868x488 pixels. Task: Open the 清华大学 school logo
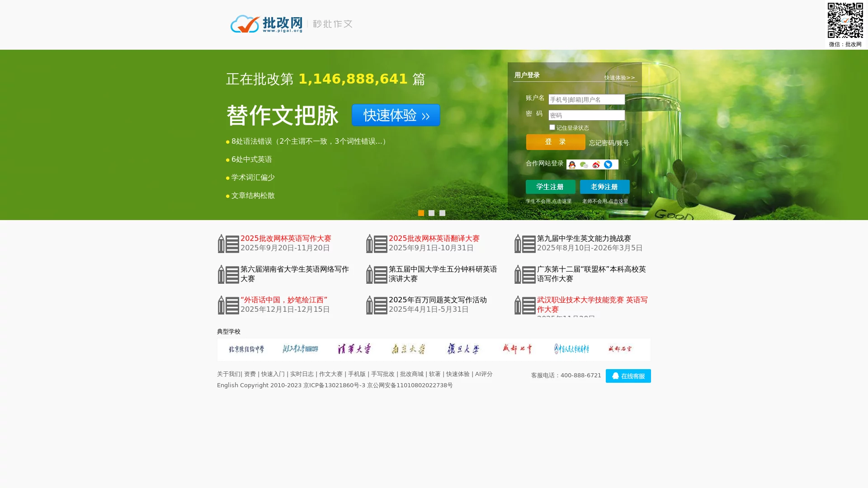tap(354, 349)
